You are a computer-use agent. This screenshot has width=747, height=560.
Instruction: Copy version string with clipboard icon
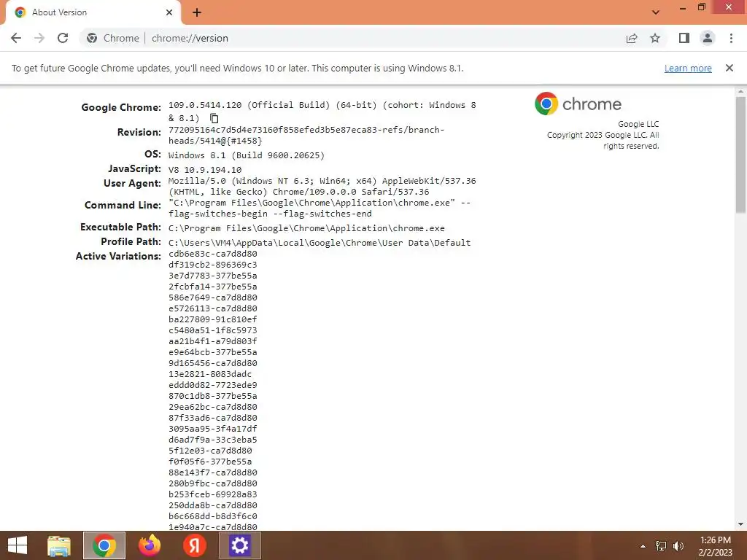click(x=214, y=118)
